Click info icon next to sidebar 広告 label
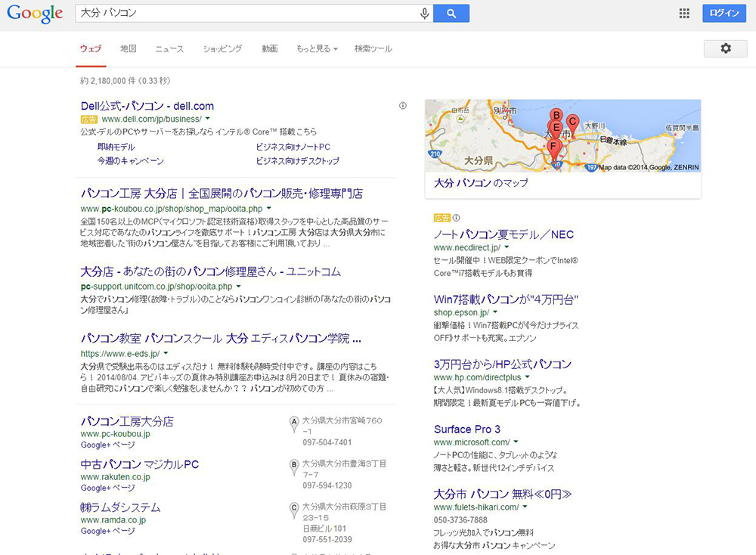The image size is (756, 555). coord(456,218)
